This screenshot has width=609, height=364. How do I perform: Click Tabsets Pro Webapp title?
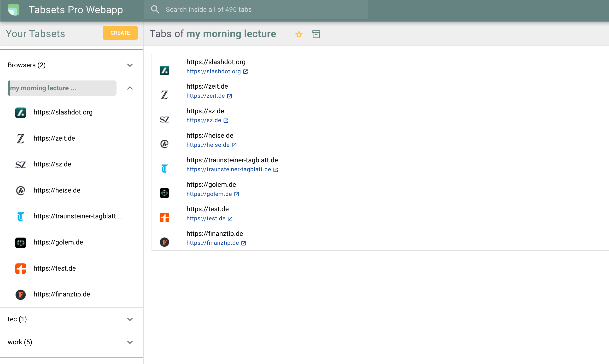pos(76,10)
